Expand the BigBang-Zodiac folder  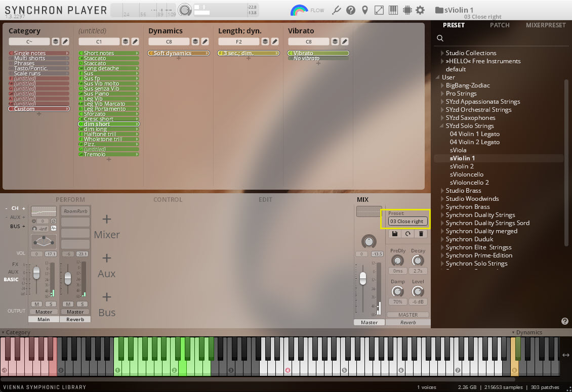pyautogui.click(x=442, y=85)
